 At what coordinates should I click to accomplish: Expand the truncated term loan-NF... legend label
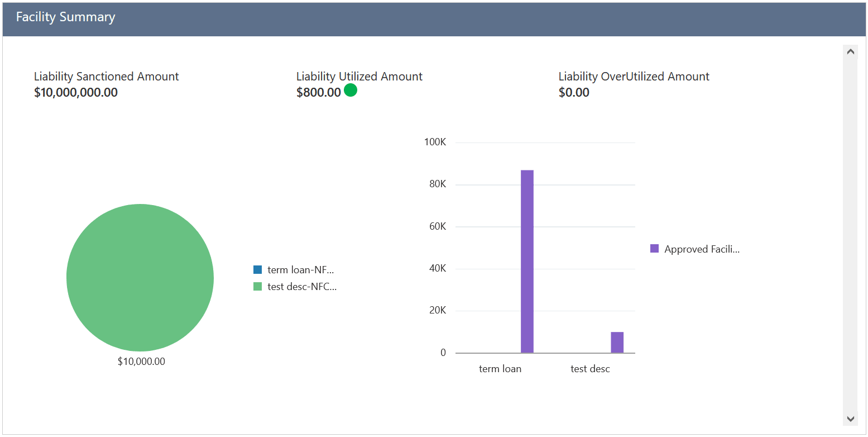point(300,269)
